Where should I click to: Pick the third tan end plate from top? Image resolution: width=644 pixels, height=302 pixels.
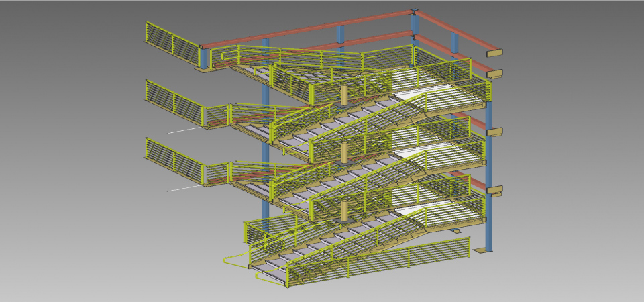(494, 132)
